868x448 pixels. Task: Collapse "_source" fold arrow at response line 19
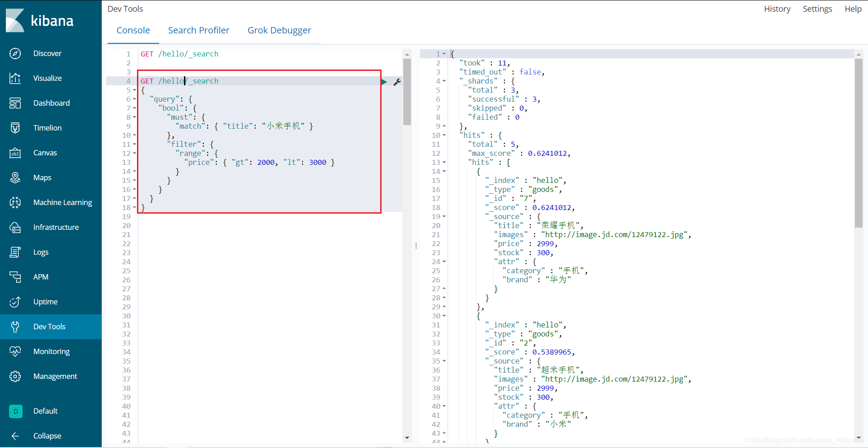click(444, 216)
